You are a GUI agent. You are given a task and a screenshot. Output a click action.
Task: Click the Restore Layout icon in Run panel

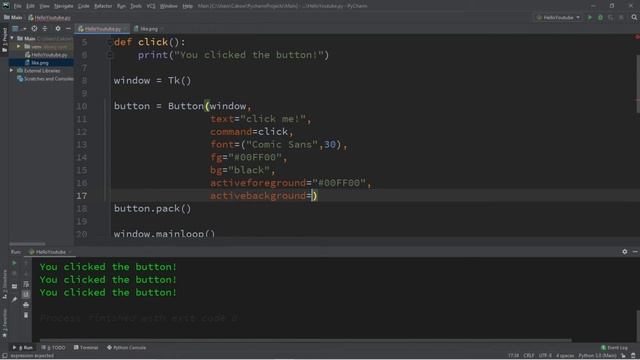14,286
